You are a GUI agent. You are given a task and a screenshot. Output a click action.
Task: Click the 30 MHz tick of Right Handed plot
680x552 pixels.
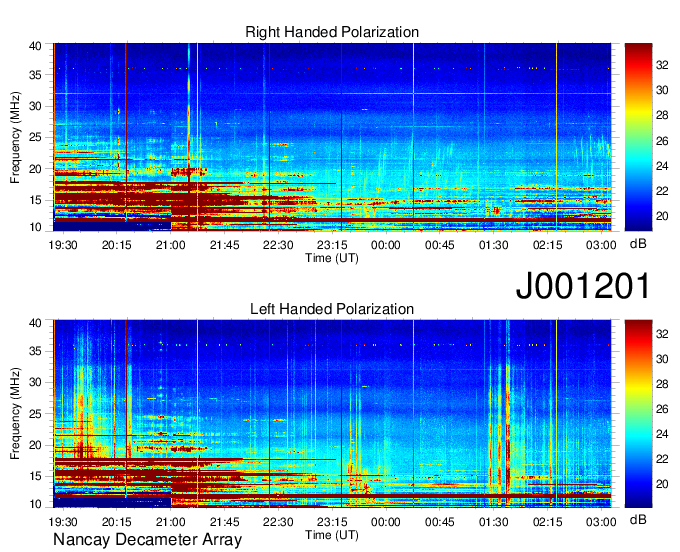point(35,106)
